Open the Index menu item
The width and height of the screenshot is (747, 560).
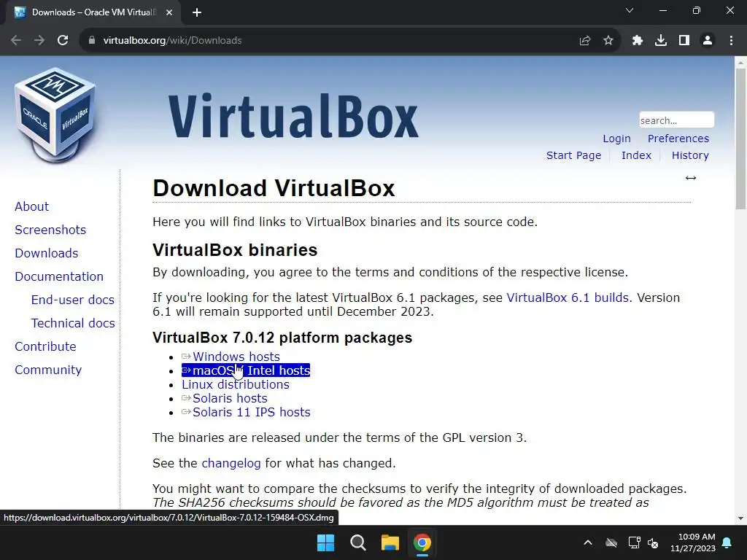pyautogui.click(x=636, y=155)
